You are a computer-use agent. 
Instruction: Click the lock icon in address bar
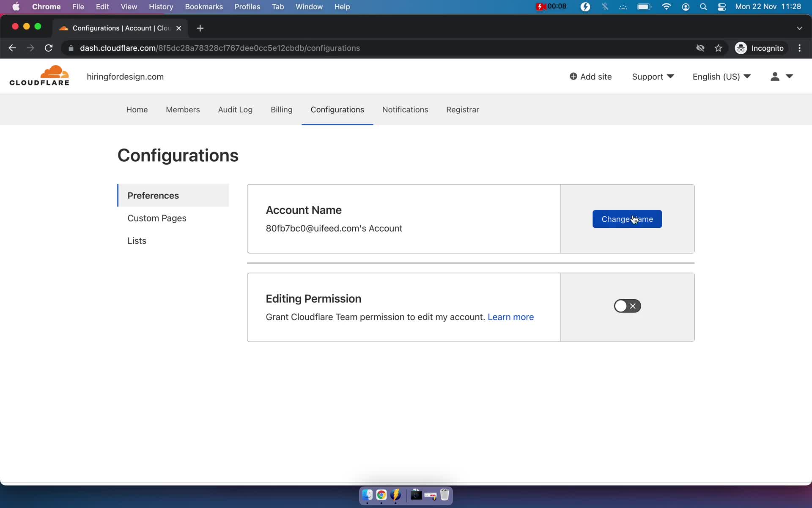[x=71, y=48]
